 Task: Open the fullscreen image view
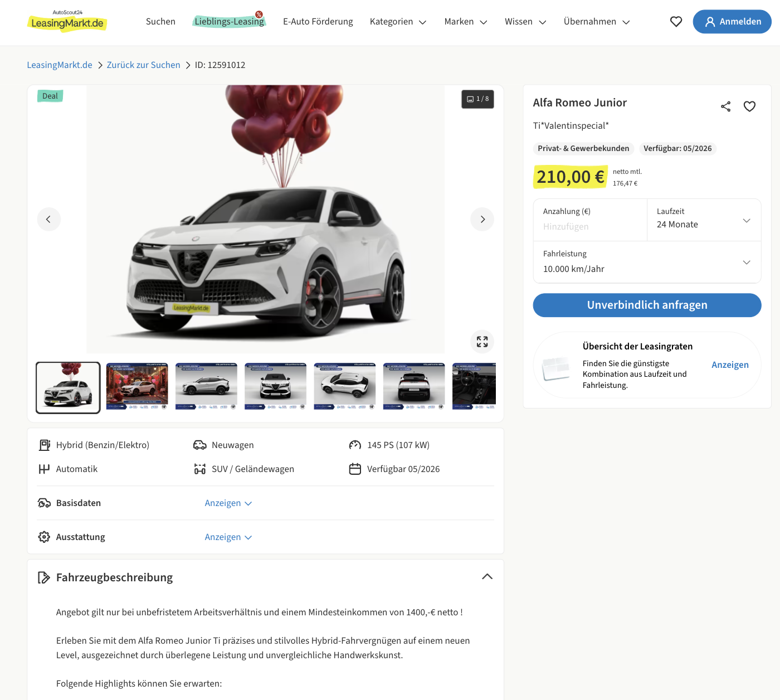point(482,342)
